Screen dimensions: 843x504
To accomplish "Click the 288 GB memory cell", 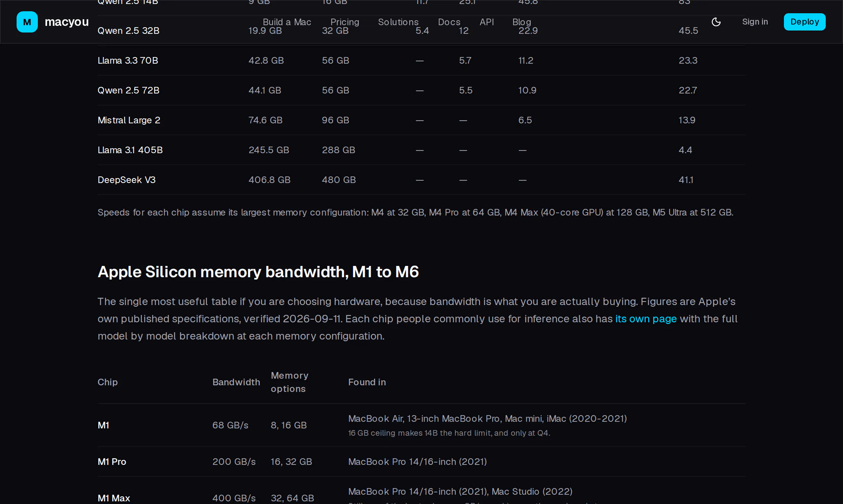I will pyautogui.click(x=338, y=150).
